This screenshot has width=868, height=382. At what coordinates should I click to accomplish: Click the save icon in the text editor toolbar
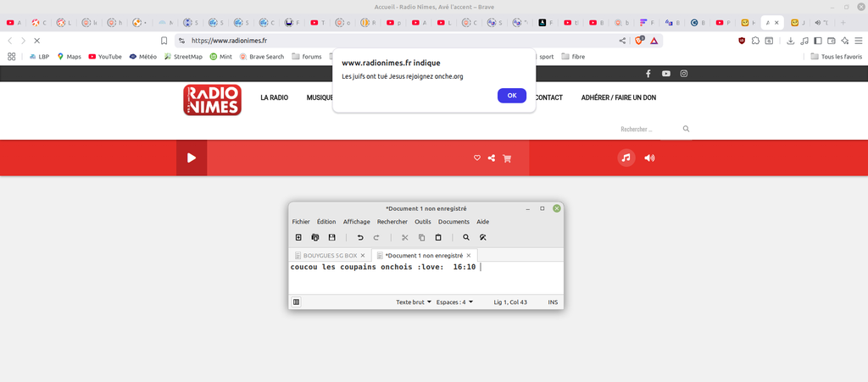point(331,237)
